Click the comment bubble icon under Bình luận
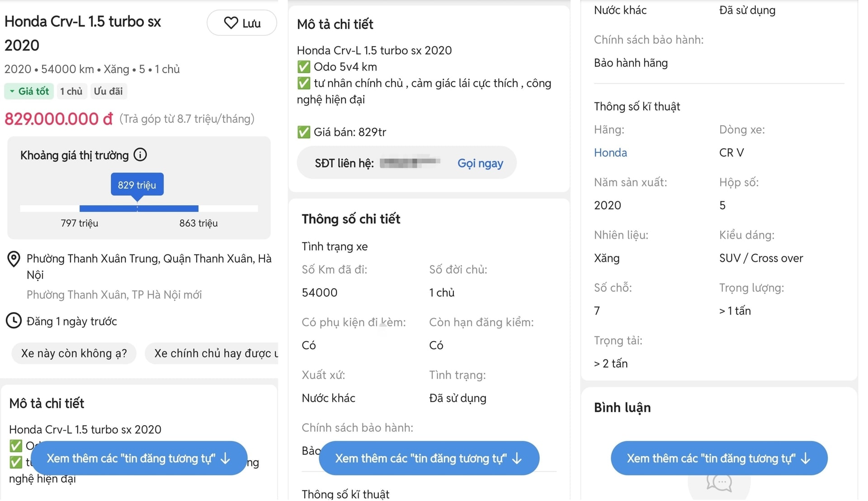This screenshot has width=868, height=501. tap(719, 483)
